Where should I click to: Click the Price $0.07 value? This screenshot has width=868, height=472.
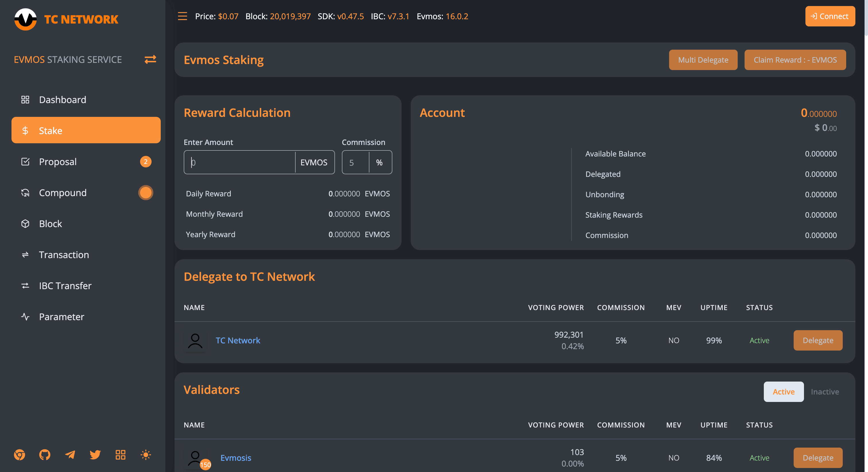(228, 16)
